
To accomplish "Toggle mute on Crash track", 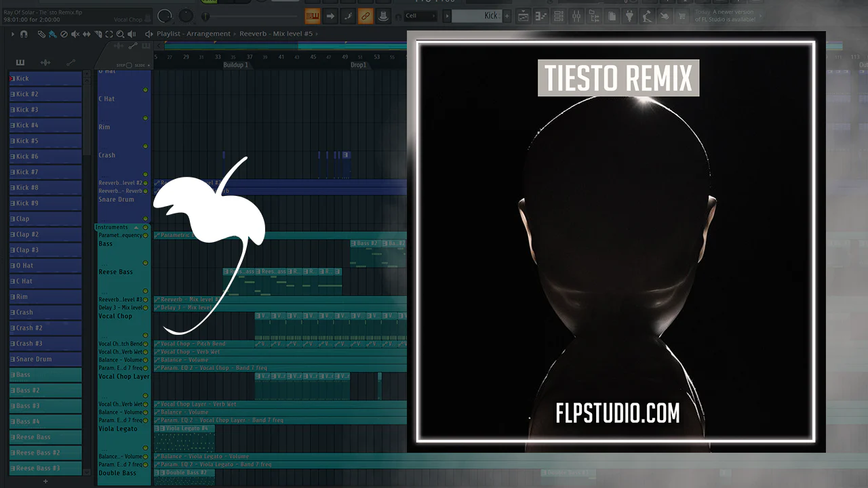I will point(145,175).
